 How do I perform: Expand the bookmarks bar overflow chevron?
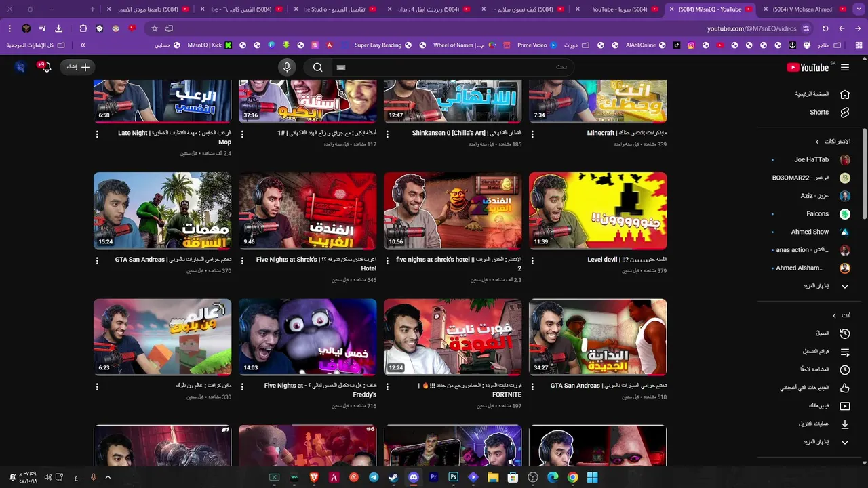point(83,45)
